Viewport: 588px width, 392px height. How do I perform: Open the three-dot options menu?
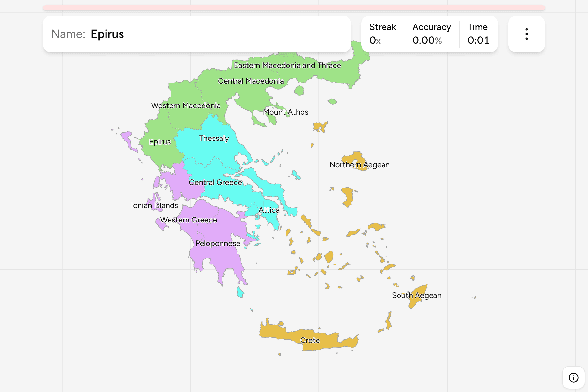pos(526,34)
